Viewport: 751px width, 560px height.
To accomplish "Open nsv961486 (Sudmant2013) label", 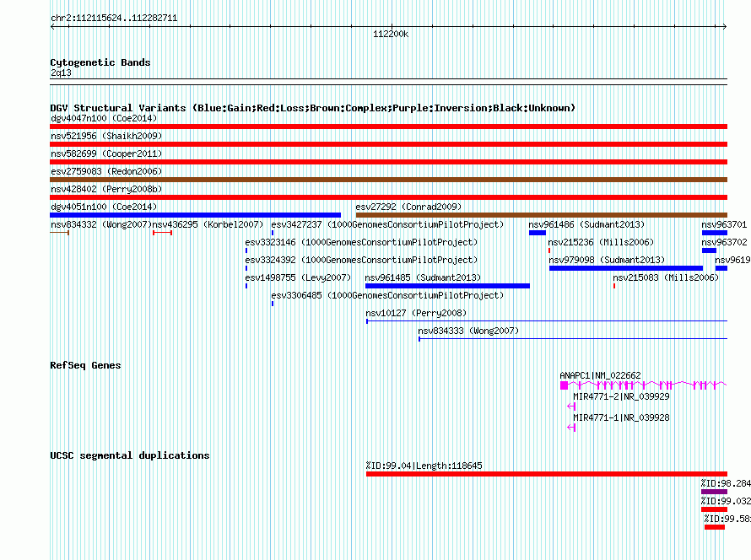I will click(586, 224).
